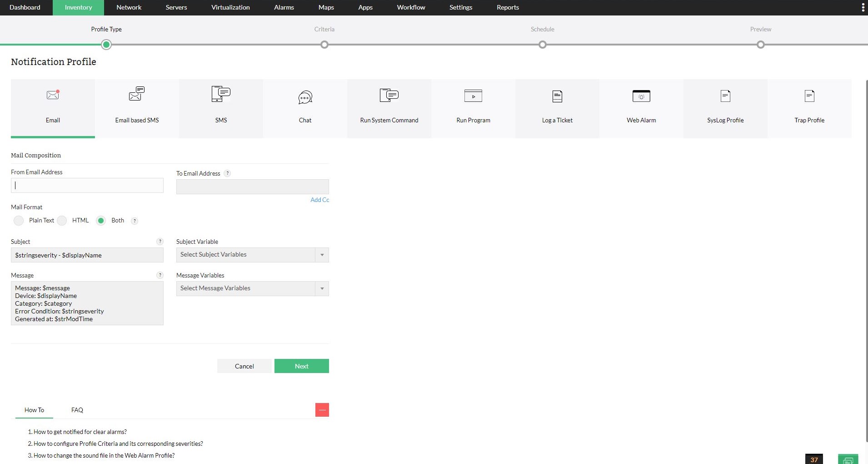Select the Run Program icon
This screenshot has width=868, height=464.
point(473,96)
